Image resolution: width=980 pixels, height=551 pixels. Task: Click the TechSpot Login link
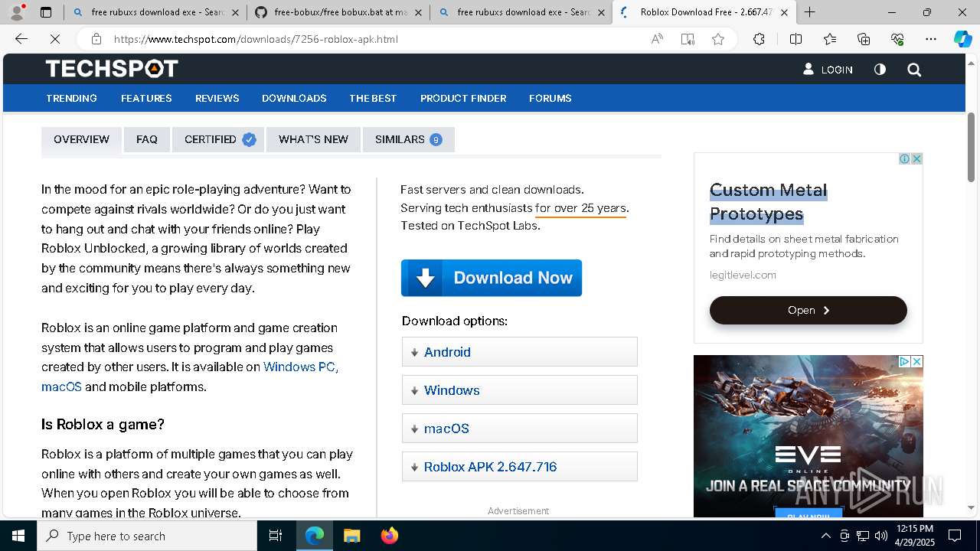pyautogui.click(x=828, y=70)
